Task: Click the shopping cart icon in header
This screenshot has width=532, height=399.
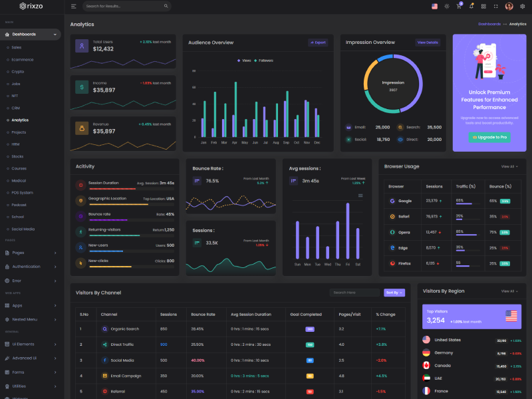Action: pos(459,6)
